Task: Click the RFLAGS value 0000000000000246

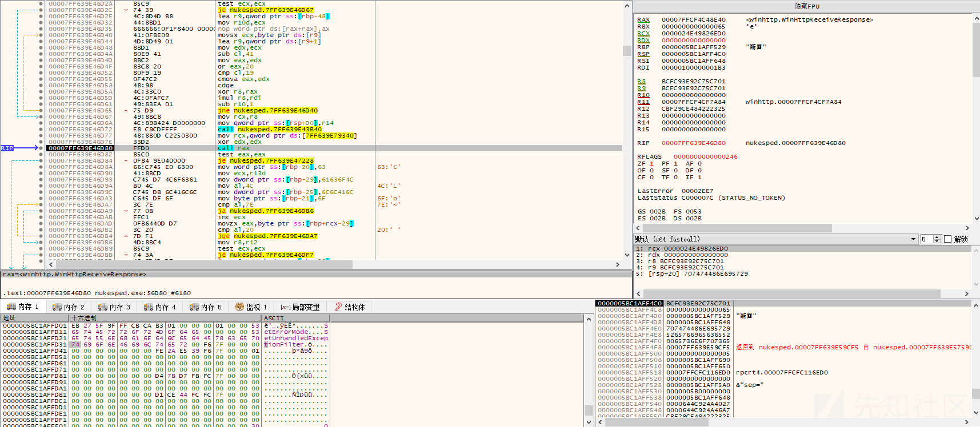Action: 706,156
